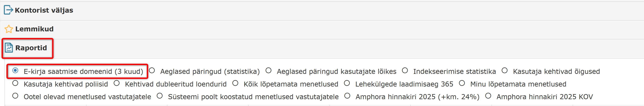
Task: Select Kõik lõpetamata menetlused report
Action: tap(235, 83)
